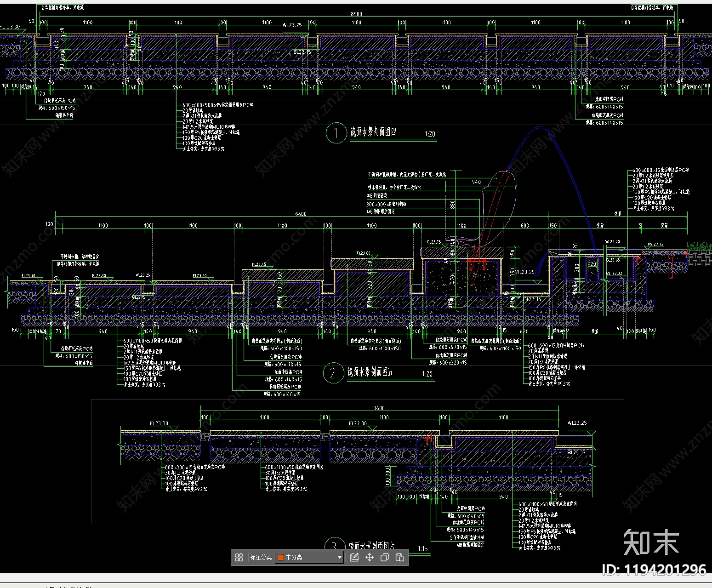This screenshot has width=712, height=588.
Task: Click the 3600 overall dimension text
Action: (379, 408)
